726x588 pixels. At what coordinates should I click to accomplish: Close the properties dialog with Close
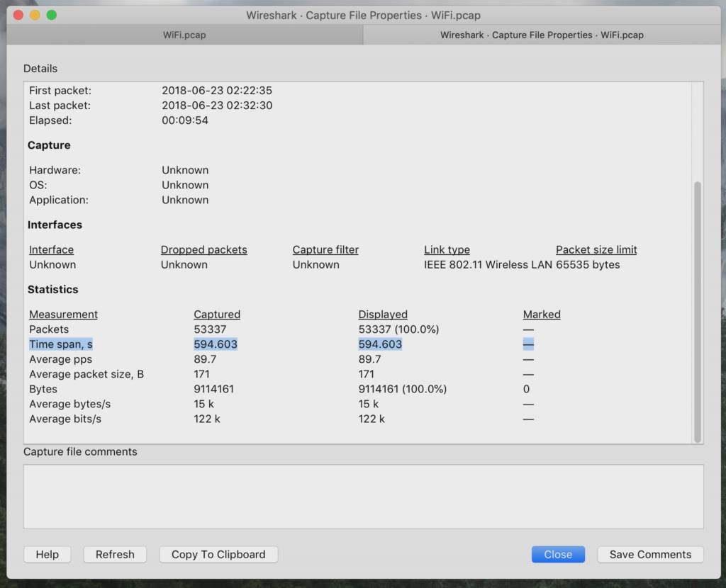[558, 554]
